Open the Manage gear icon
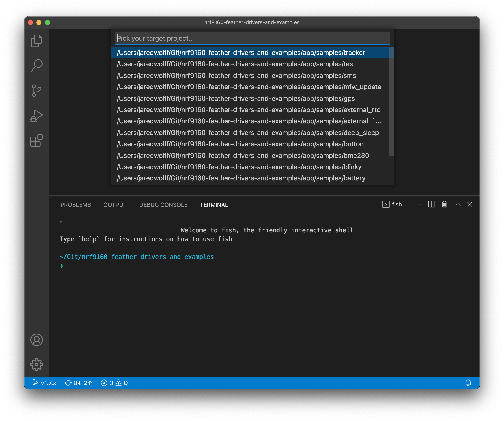This screenshot has height=421, width=504. pos(37,365)
